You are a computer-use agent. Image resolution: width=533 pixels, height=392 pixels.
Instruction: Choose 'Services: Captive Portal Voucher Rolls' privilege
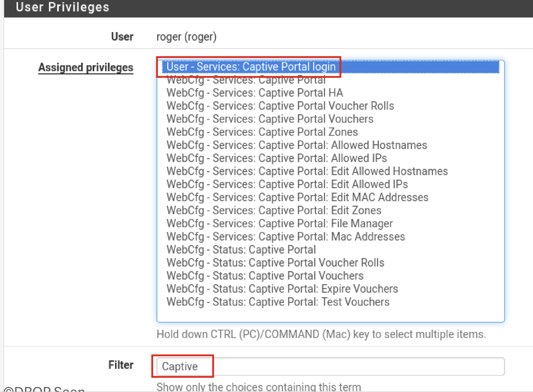pyautogui.click(x=280, y=106)
